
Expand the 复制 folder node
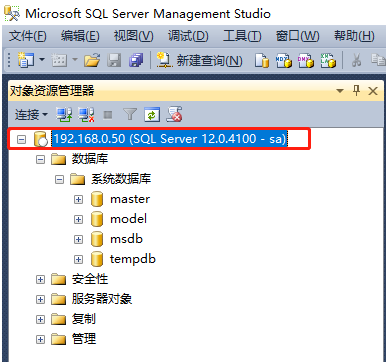click(x=40, y=319)
